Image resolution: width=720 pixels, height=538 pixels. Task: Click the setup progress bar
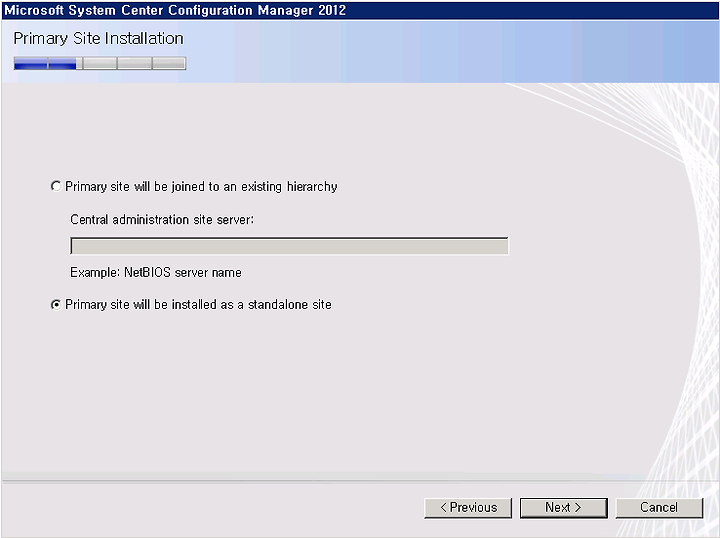coord(100,63)
